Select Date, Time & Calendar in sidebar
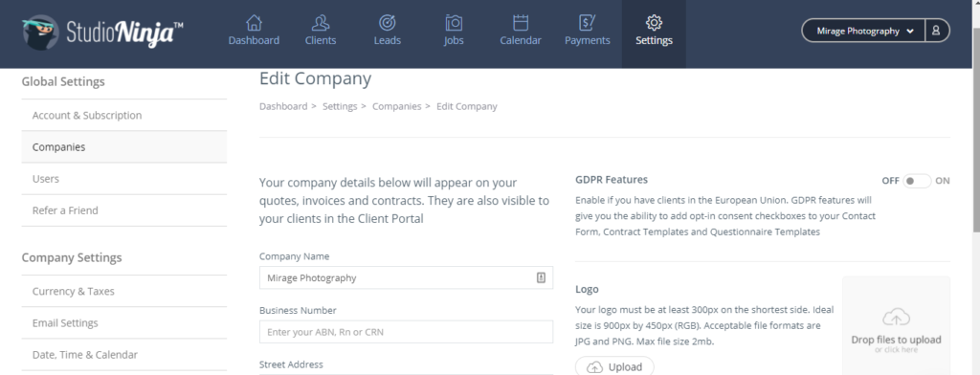This screenshot has height=375, width=980. 124,354
